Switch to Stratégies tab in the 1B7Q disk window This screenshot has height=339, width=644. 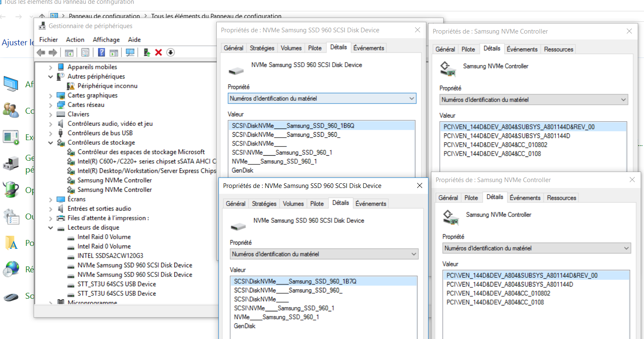pyautogui.click(x=264, y=204)
